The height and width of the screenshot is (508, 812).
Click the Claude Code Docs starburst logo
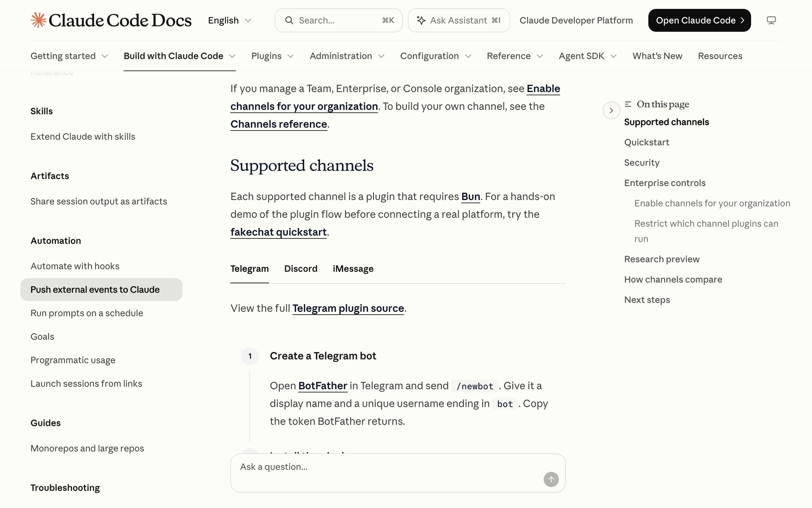[38, 20]
